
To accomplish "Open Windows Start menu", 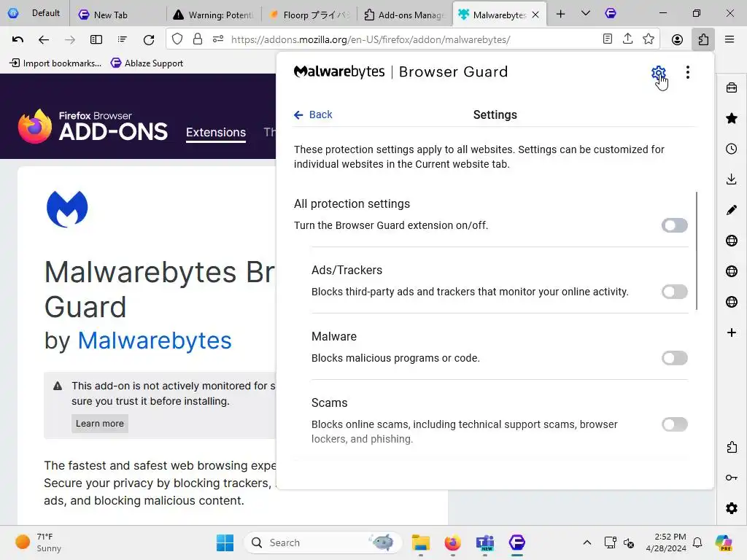I will point(225,542).
